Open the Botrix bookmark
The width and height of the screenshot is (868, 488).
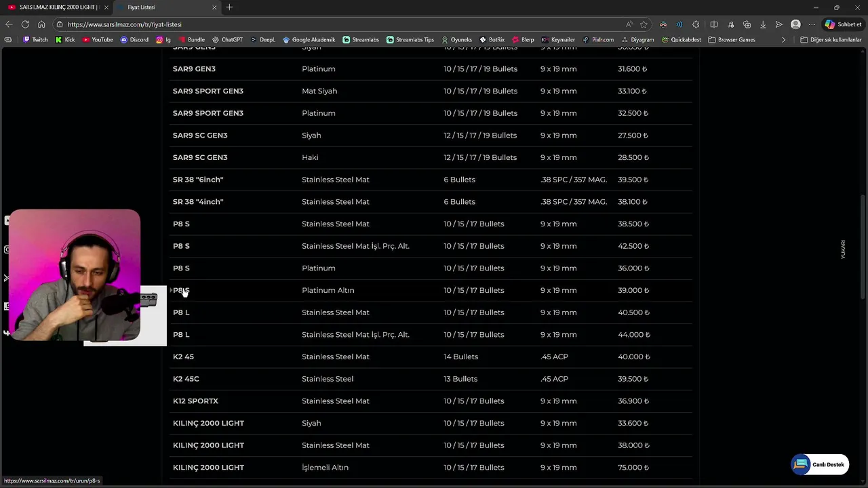point(492,40)
